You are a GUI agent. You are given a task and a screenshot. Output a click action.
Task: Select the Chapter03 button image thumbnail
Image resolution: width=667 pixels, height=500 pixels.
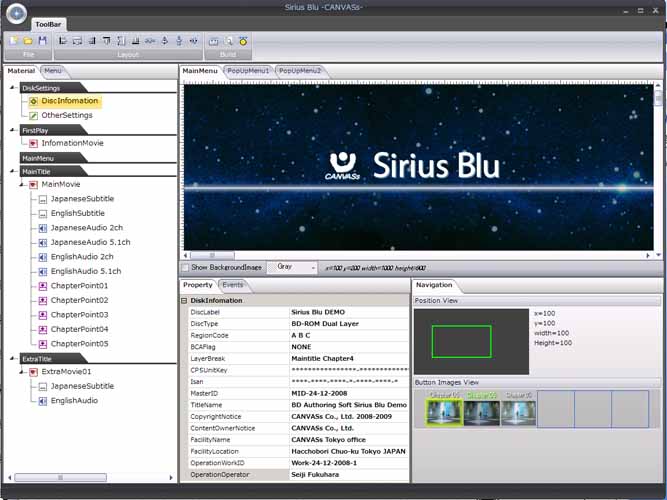518,413
